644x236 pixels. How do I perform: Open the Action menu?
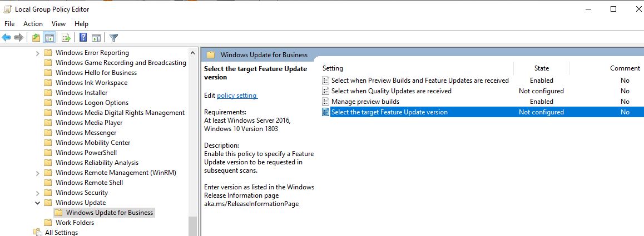(x=33, y=24)
